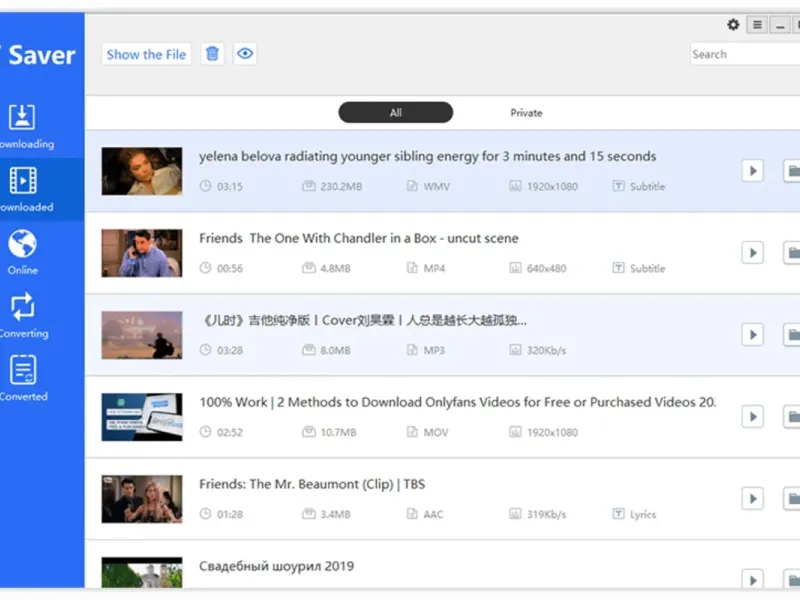Open the guitar cover song thumbnail

click(x=142, y=335)
